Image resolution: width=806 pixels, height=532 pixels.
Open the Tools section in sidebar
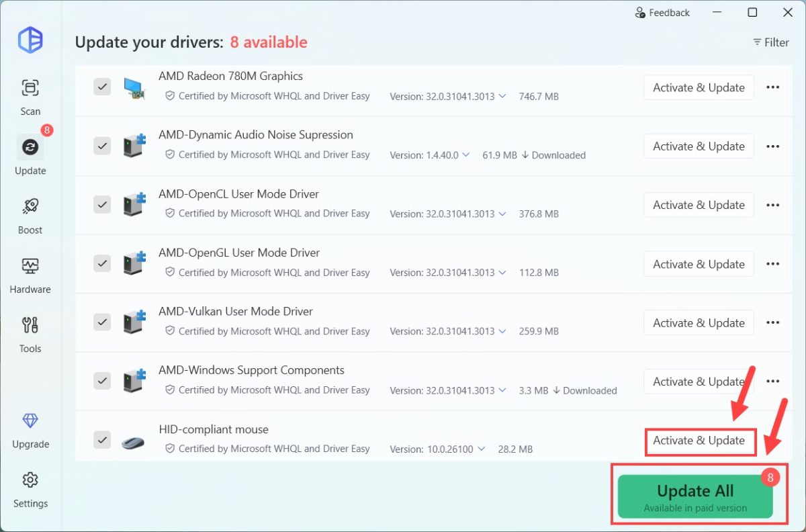(30, 334)
